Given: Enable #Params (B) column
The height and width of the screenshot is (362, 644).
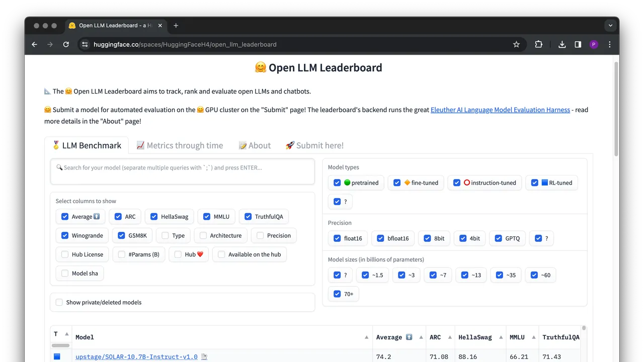Looking at the screenshot, I should (x=121, y=254).
